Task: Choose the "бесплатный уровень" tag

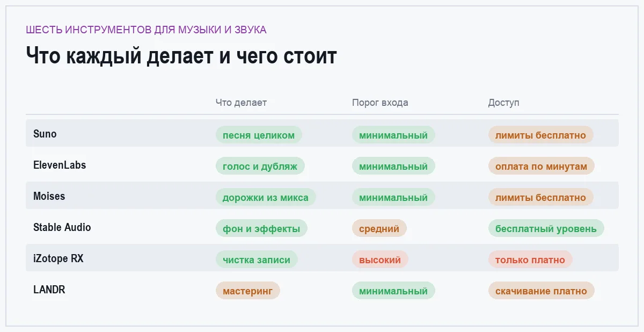Action: pos(546,228)
